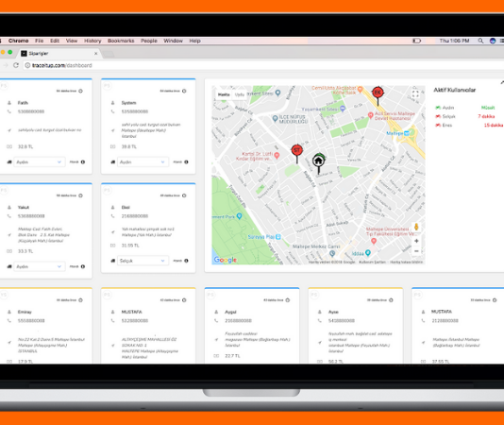Click the red EK map marker
Screen dimensions: 504x425
tap(378, 93)
